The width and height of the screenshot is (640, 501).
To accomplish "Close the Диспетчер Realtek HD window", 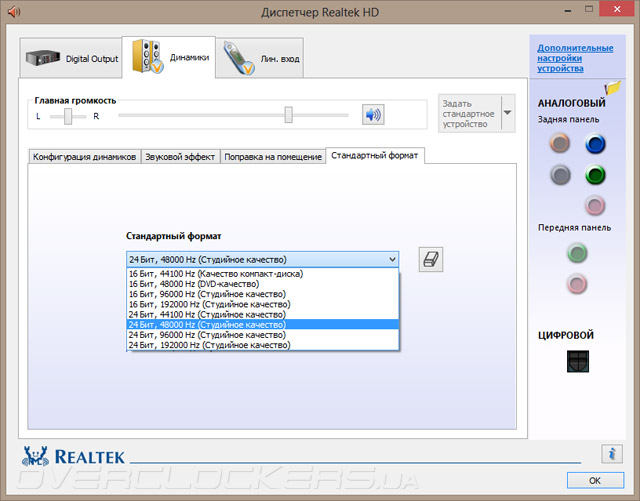I will (x=617, y=9).
